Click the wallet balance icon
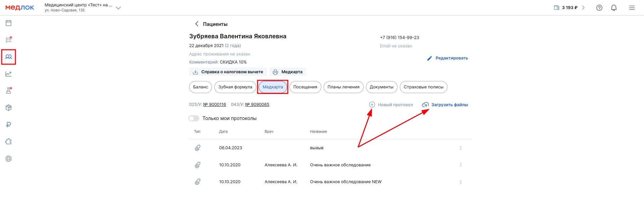 pos(556,8)
